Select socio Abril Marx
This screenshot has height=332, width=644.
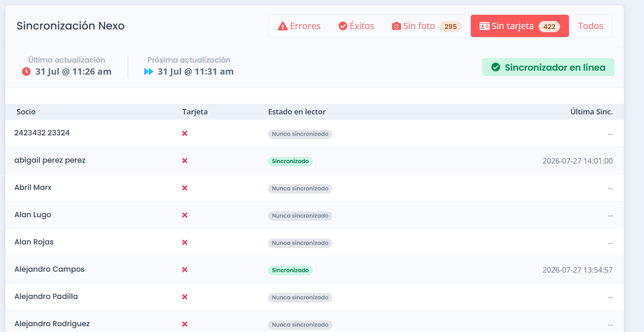tap(33, 187)
